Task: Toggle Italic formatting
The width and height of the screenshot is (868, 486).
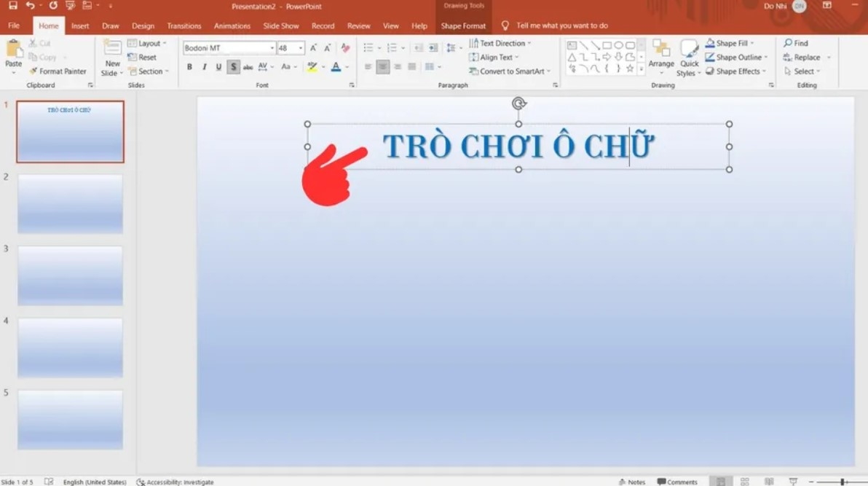Action: 205,67
